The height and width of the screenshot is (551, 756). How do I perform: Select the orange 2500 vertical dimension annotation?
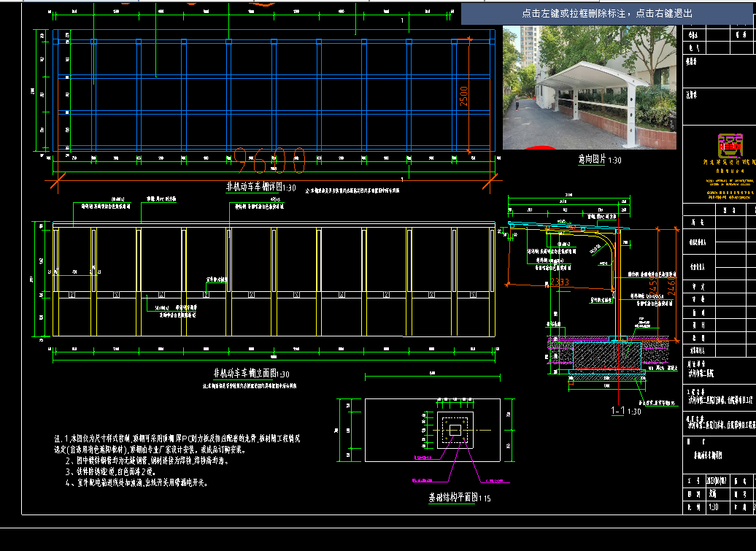tap(464, 96)
